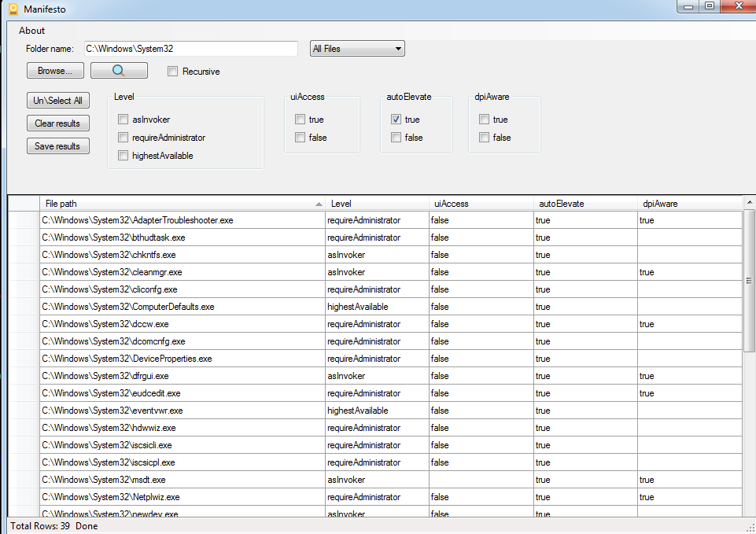Click the magnifying glass search button

[119, 71]
